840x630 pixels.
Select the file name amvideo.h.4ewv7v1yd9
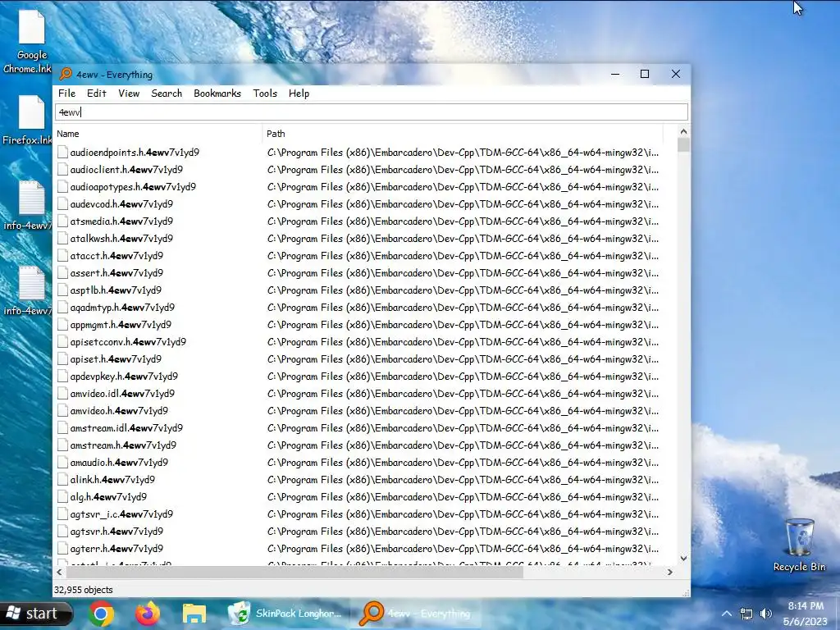(x=119, y=411)
